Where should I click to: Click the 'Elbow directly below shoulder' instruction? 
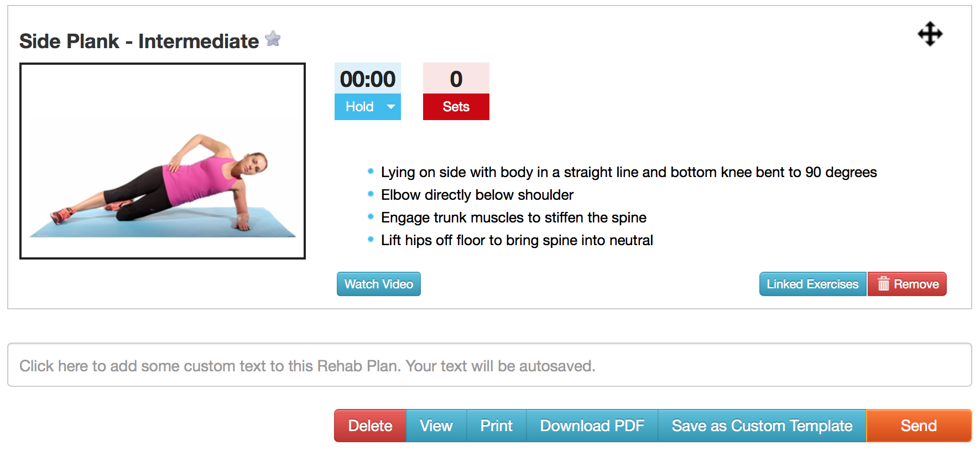click(x=477, y=195)
